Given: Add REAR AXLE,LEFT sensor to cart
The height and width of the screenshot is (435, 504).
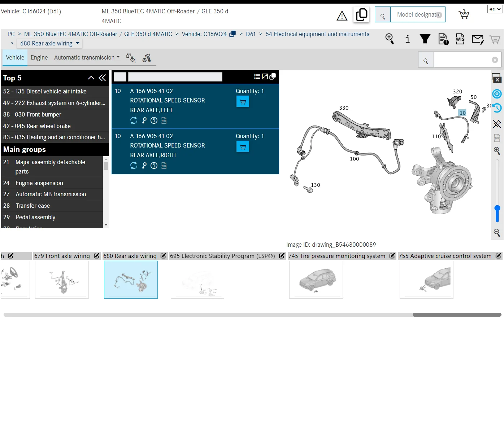Looking at the screenshot, I should tap(243, 102).
